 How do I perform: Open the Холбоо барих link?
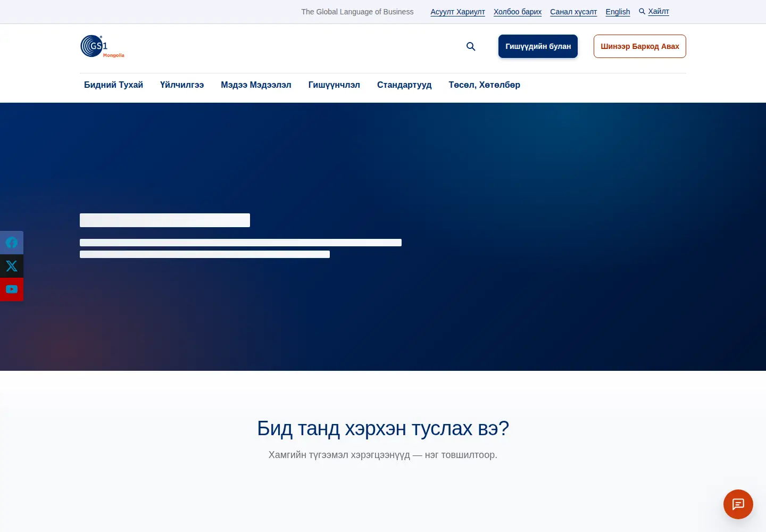tap(518, 12)
